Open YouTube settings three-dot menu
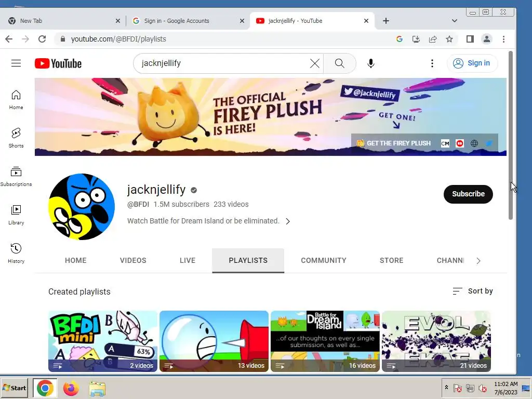Image resolution: width=532 pixels, height=399 pixels. 432,63
